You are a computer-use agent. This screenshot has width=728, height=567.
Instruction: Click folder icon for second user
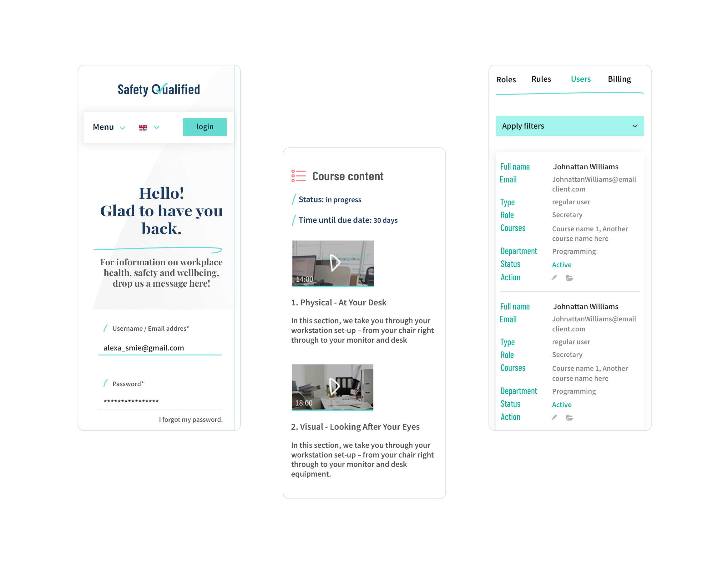click(x=569, y=417)
